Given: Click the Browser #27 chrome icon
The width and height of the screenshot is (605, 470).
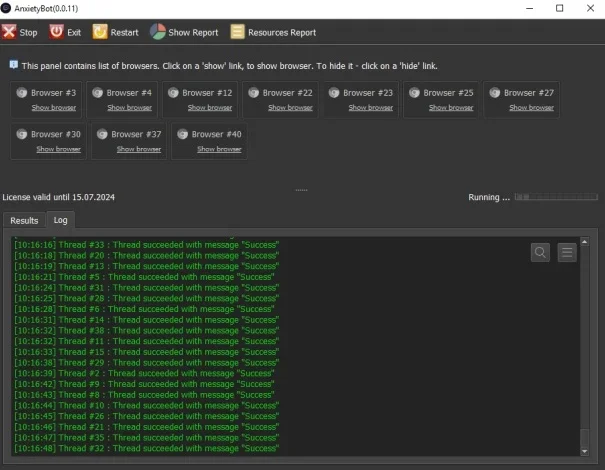Looking at the screenshot, I should (x=495, y=93).
